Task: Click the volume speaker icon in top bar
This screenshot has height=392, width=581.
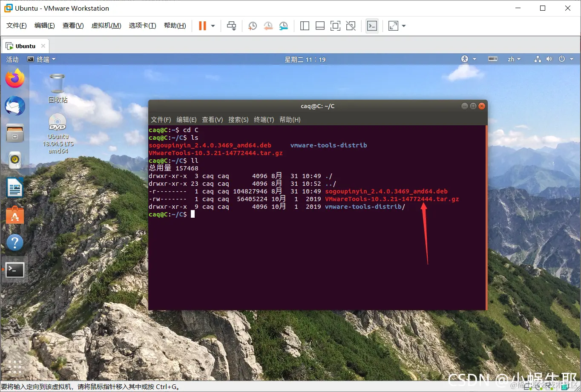Action: 549,59
